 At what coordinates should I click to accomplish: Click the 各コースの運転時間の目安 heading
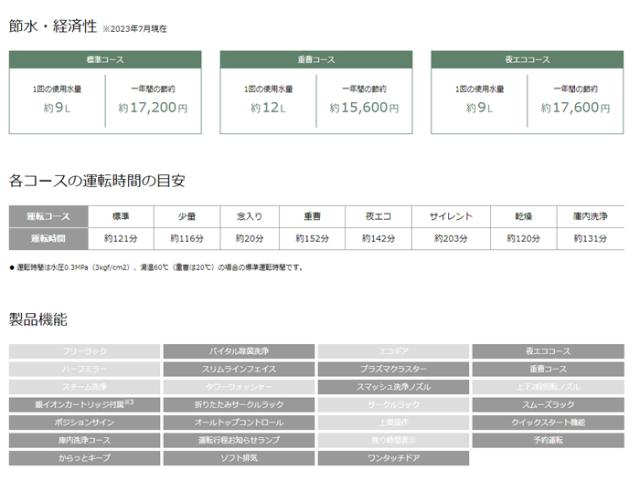97,180
